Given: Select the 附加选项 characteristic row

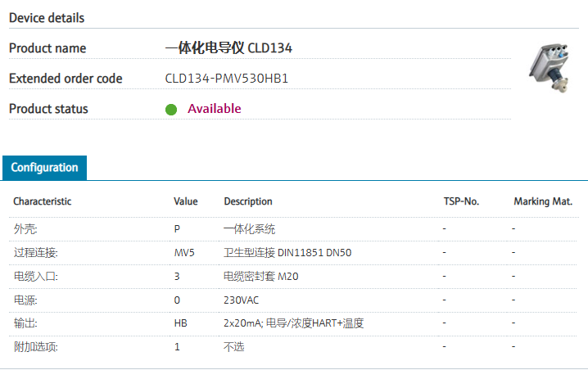Looking at the screenshot, I should pos(35,347).
